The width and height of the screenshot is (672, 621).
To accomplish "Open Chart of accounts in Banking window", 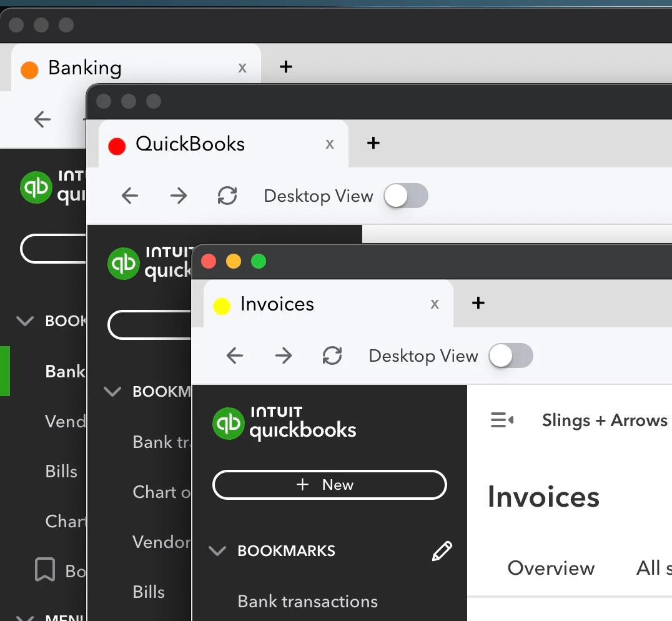I will click(x=66, y=521).
